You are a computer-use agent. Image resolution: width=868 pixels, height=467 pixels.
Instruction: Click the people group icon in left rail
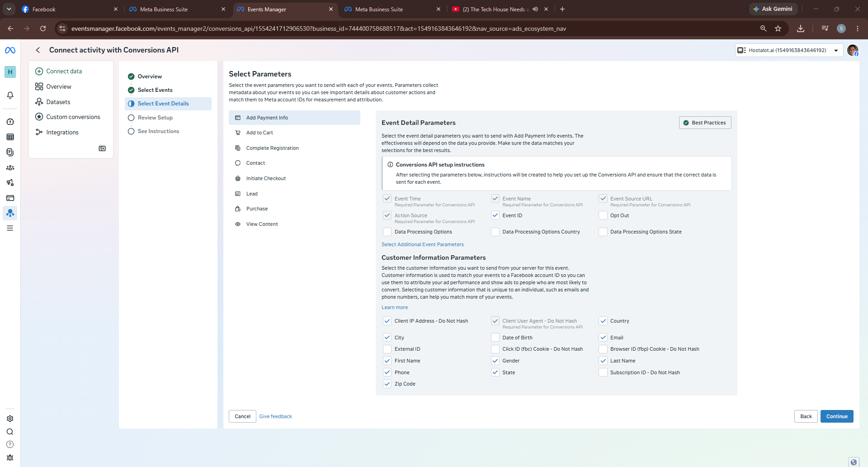[x=10, y=167]
